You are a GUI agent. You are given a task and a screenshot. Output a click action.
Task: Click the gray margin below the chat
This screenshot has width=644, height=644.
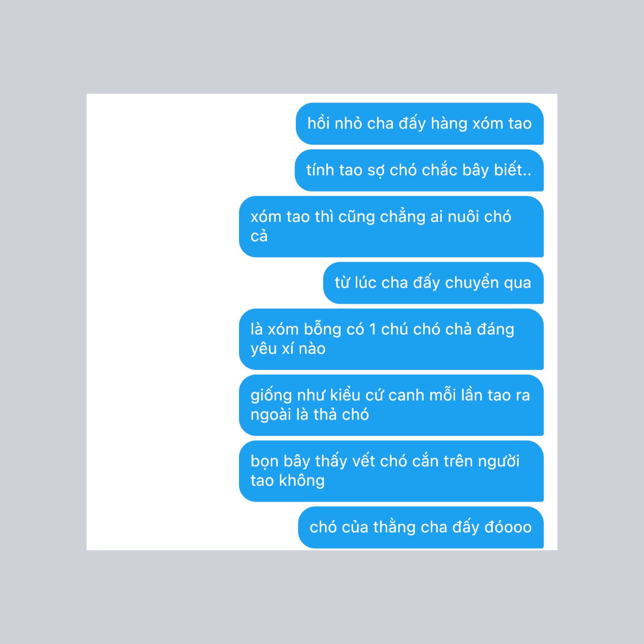coord(322,597)
